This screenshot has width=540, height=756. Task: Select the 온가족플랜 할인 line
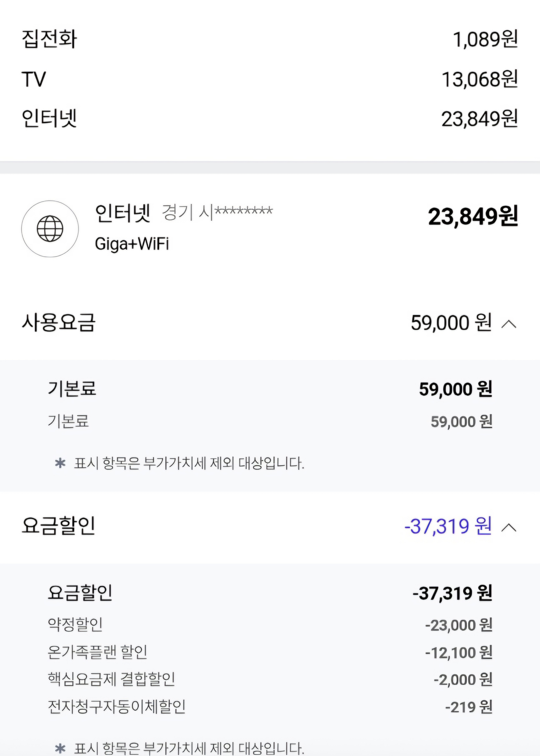270,652
